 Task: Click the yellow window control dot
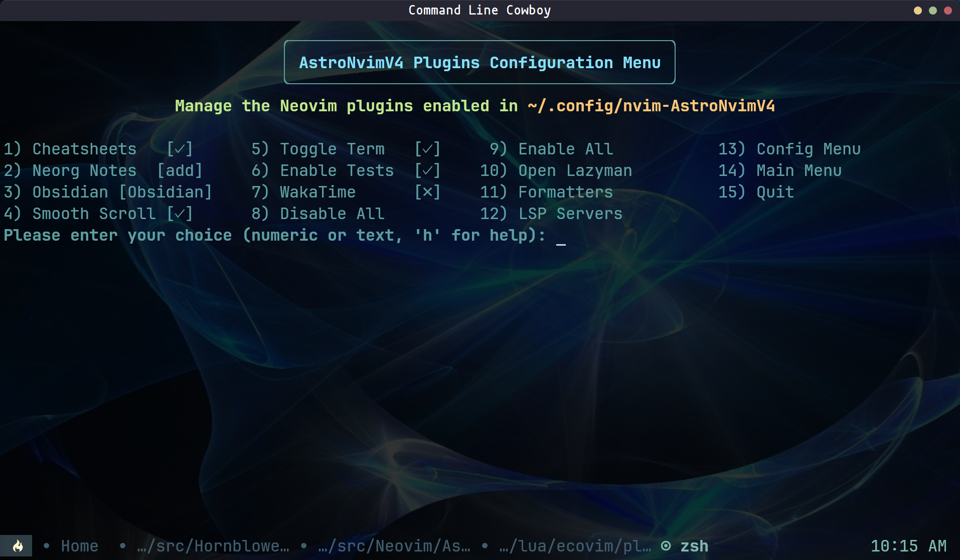coord(918,11)
